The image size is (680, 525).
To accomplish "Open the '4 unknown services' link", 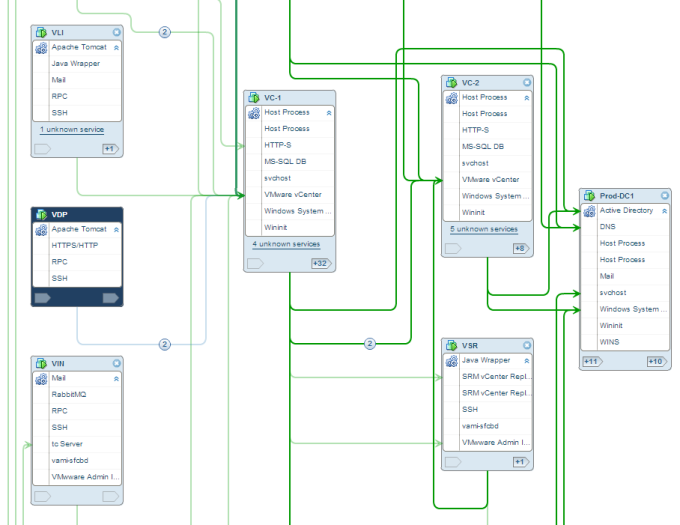I will tap(286, 245).
